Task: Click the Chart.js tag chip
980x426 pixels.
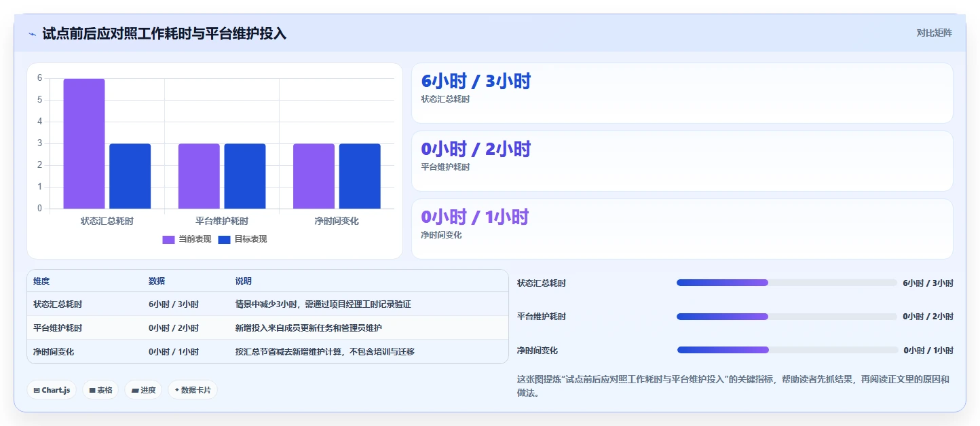Action: [52, 390]
